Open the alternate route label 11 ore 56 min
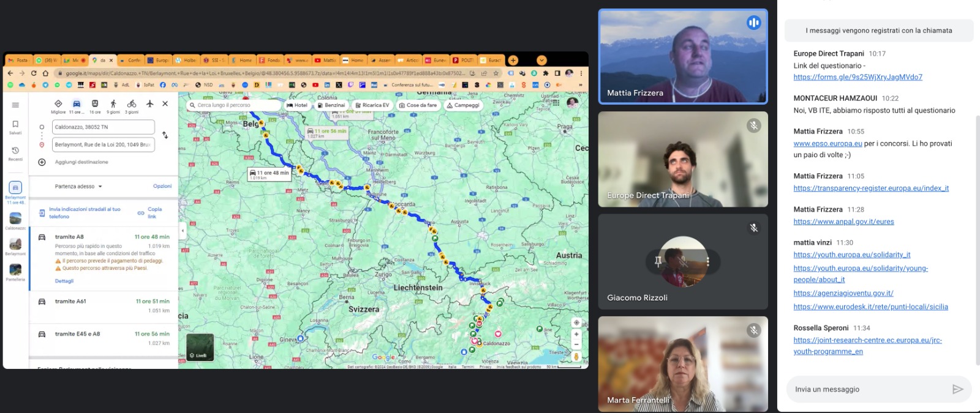Image resolution: width=980 pixels, height=413 pixels. point(326,133)
